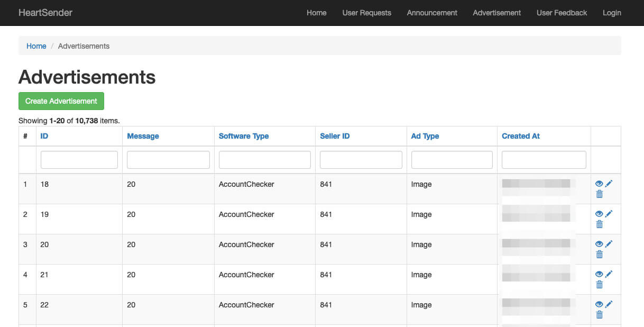Open the Announcement menu item

tap(432, 13)
